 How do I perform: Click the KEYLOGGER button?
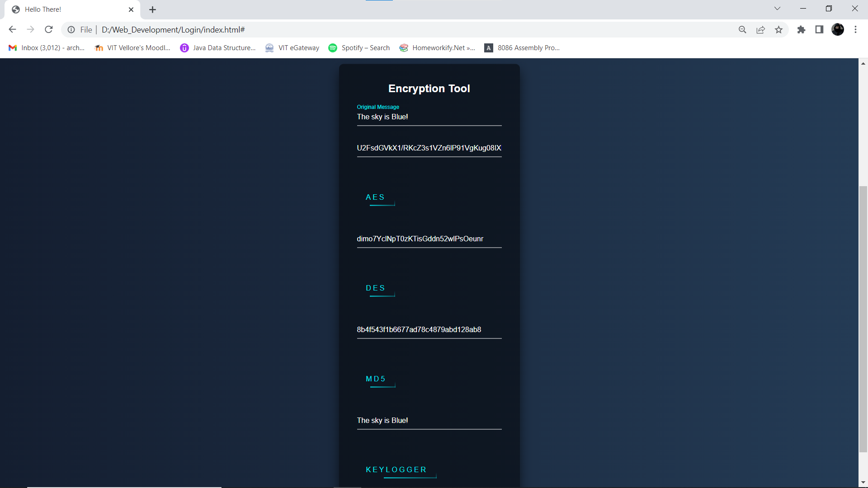tap(396, 470)
